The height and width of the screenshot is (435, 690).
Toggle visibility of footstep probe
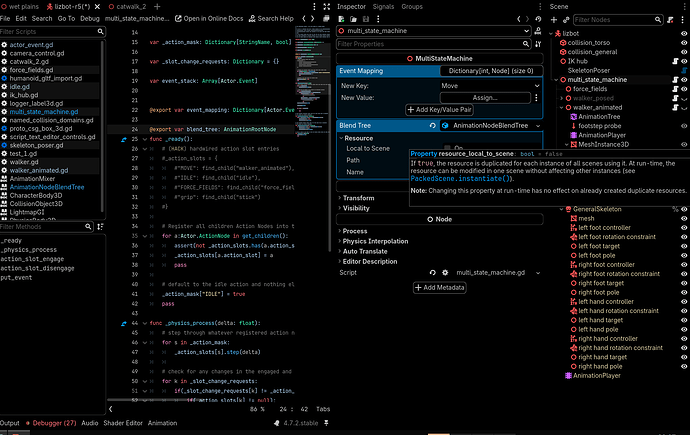pos(684,126)
